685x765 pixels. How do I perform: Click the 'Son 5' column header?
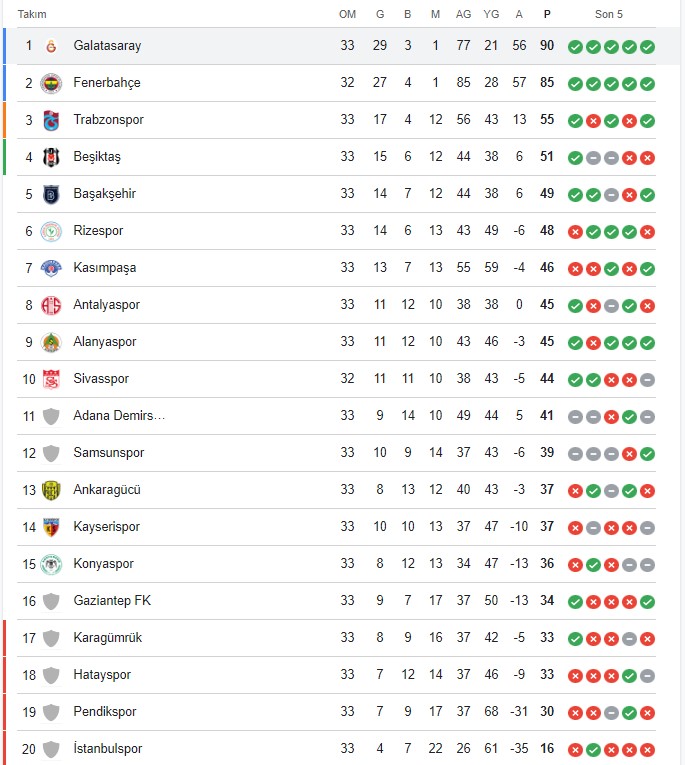(610, 14)
